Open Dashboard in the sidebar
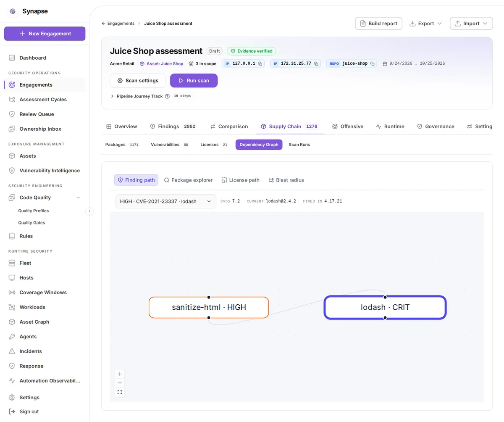The height and width of the screenshot is (422, 504). [45, 58]
